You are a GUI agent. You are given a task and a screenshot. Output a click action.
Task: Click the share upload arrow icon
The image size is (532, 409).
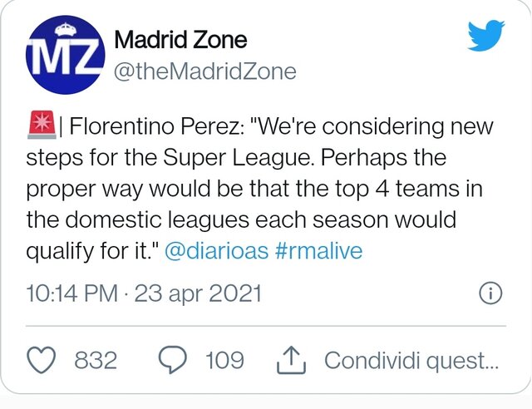pos(292,360)
